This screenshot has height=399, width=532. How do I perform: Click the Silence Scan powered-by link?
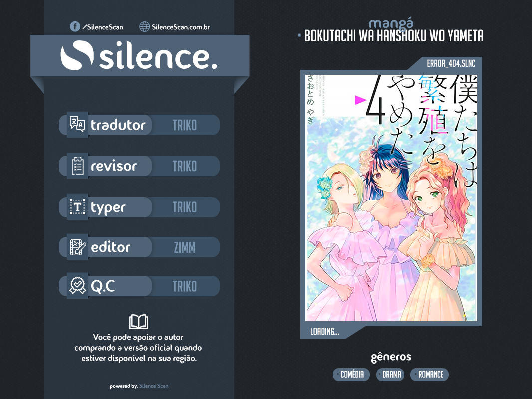click(x=154, y=386)
